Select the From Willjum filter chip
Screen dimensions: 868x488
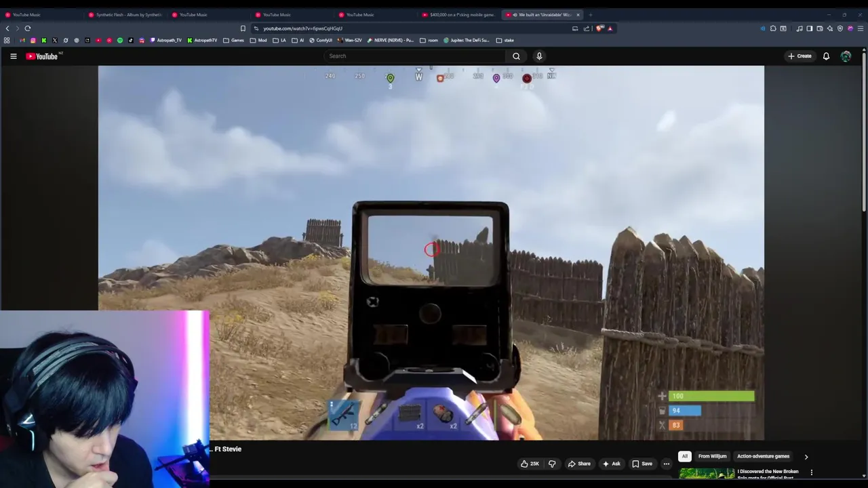(x=712, y=456)
